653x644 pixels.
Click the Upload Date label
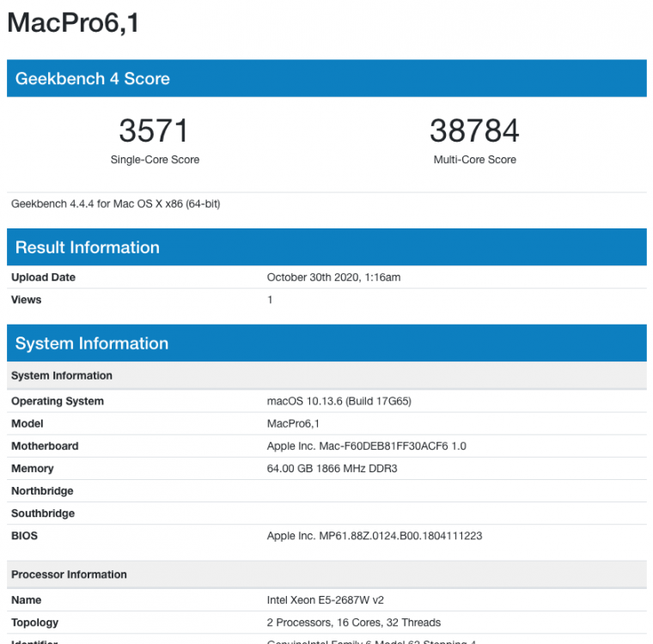(x=43, y=277)
